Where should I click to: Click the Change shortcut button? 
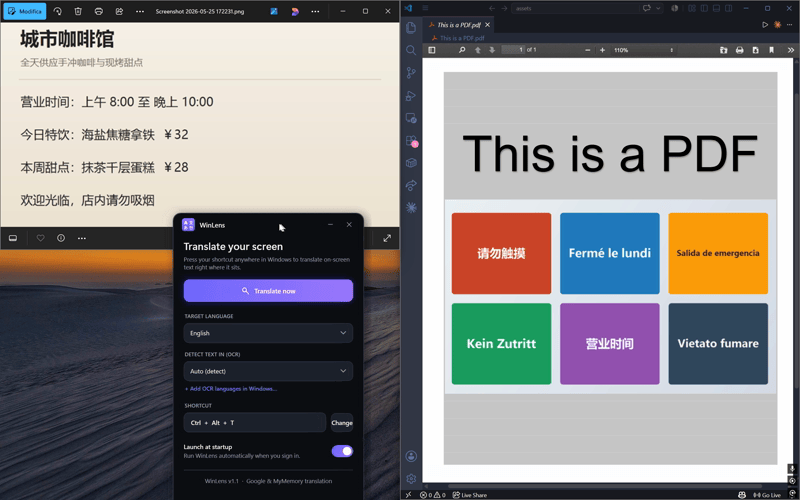click(x=342, y=423)
